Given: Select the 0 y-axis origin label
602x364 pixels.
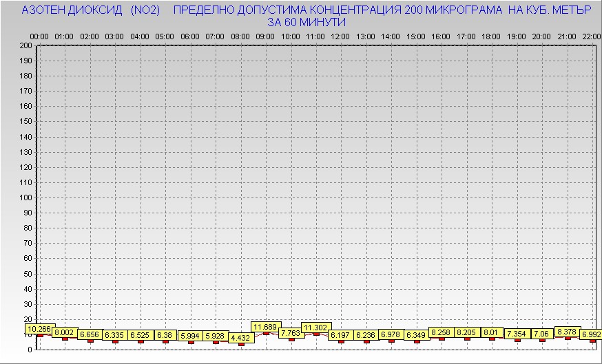Looking at the screenshot, I should click(x=30, y=350).
